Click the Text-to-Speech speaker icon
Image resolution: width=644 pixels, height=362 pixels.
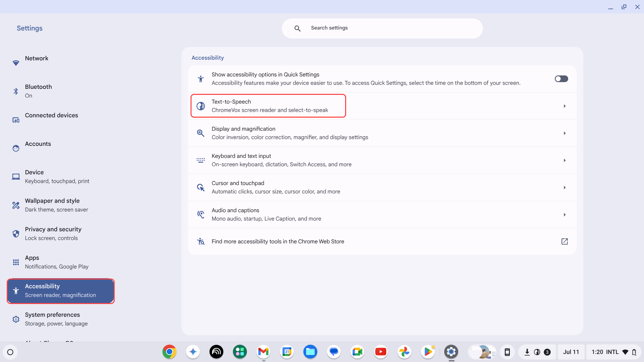tap(201, 106)
